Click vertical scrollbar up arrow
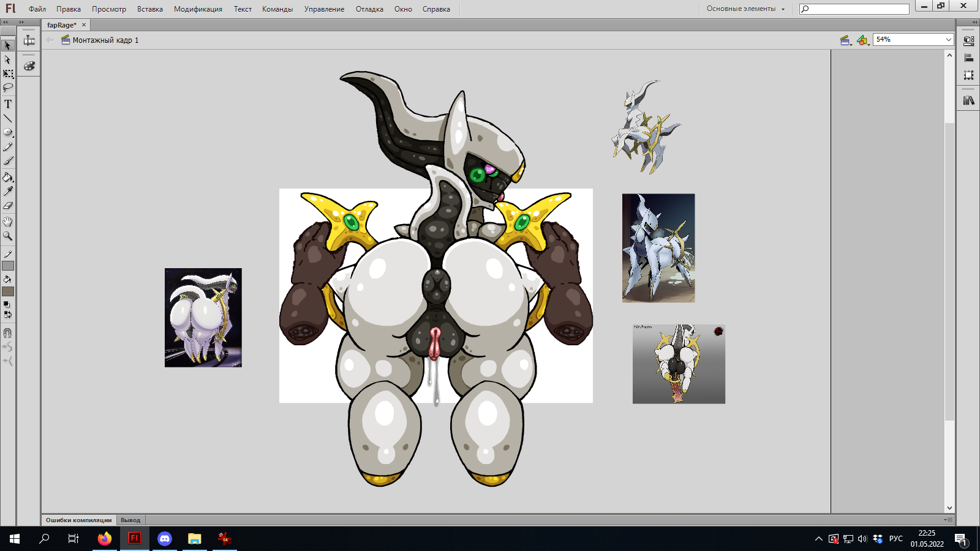 (949, 55)
